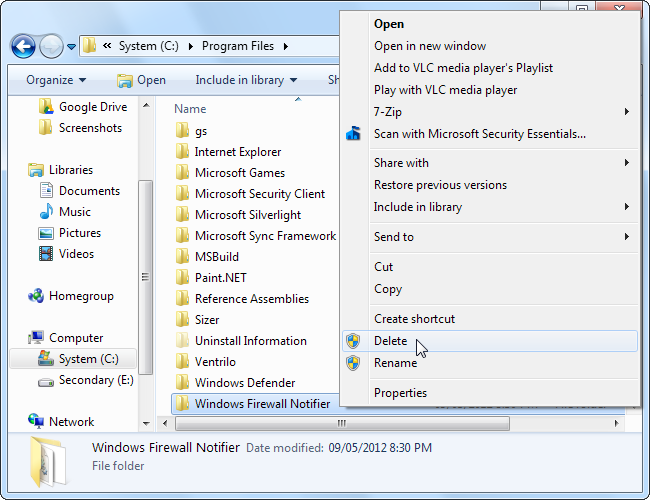The width and height of the screenshot is (650, 500).
Task: Choose Copy from context menu
Action: pyautogui.click(x=489, y=289)
